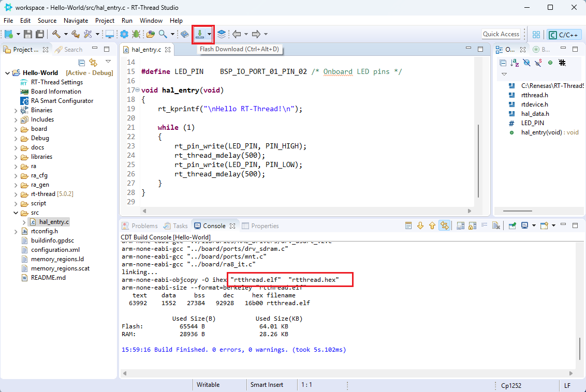Image resolution: width=586 pixels, height=392 pixels.
Task: Open RA Smart Configurator in project tree
Action: coord(62,101)
